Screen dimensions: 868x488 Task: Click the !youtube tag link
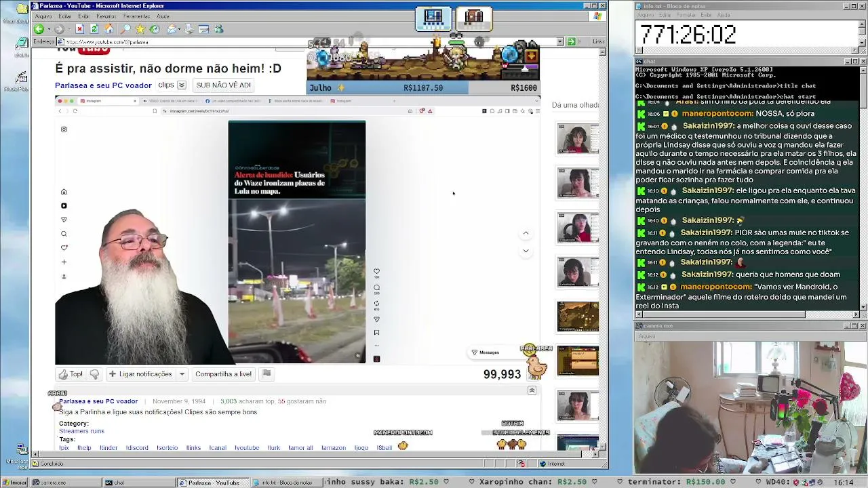tap(247, 448)
